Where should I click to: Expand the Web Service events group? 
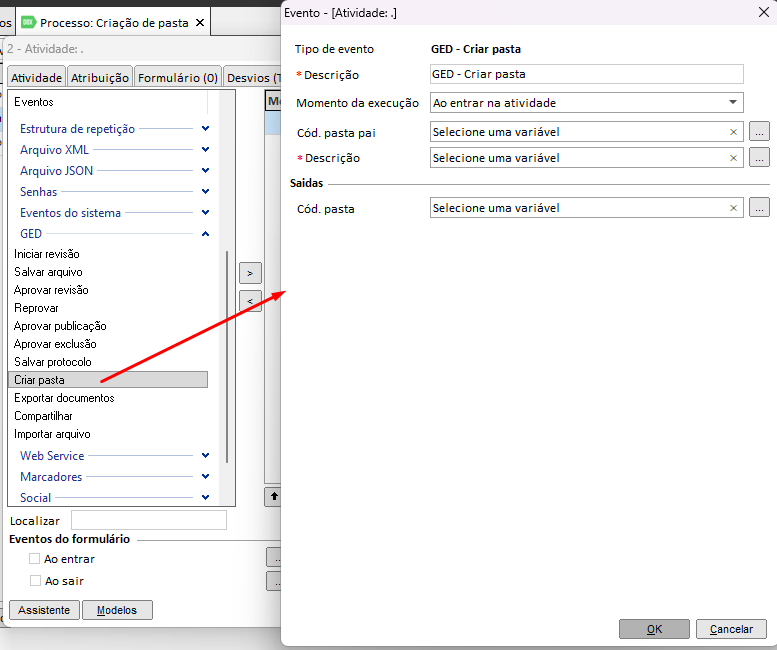click(206, 455)
